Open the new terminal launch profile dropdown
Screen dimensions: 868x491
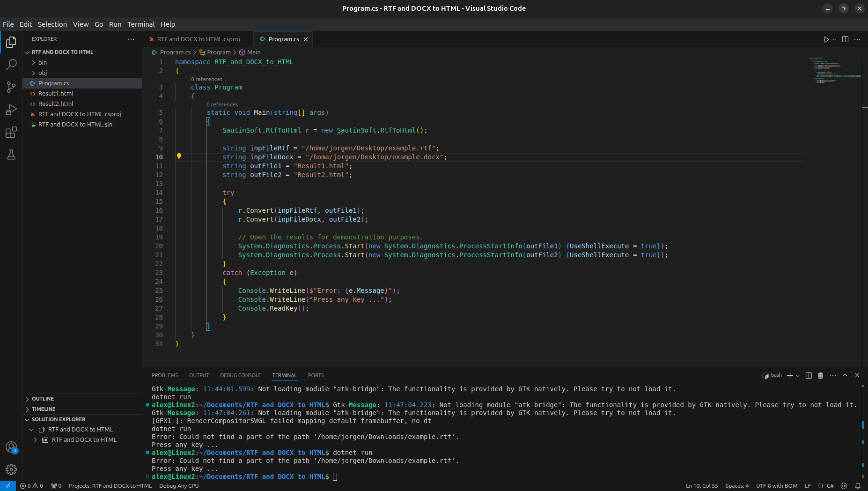tap(798, 376)
